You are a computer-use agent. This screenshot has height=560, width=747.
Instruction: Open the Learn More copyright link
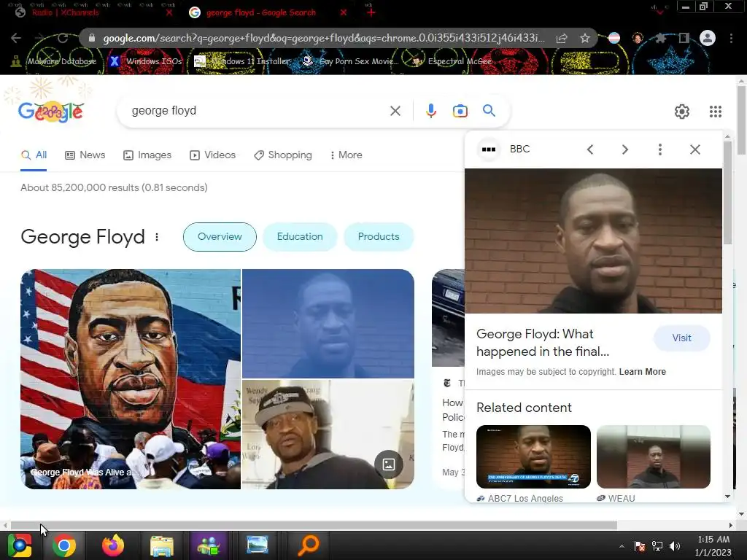coord(642,372)
